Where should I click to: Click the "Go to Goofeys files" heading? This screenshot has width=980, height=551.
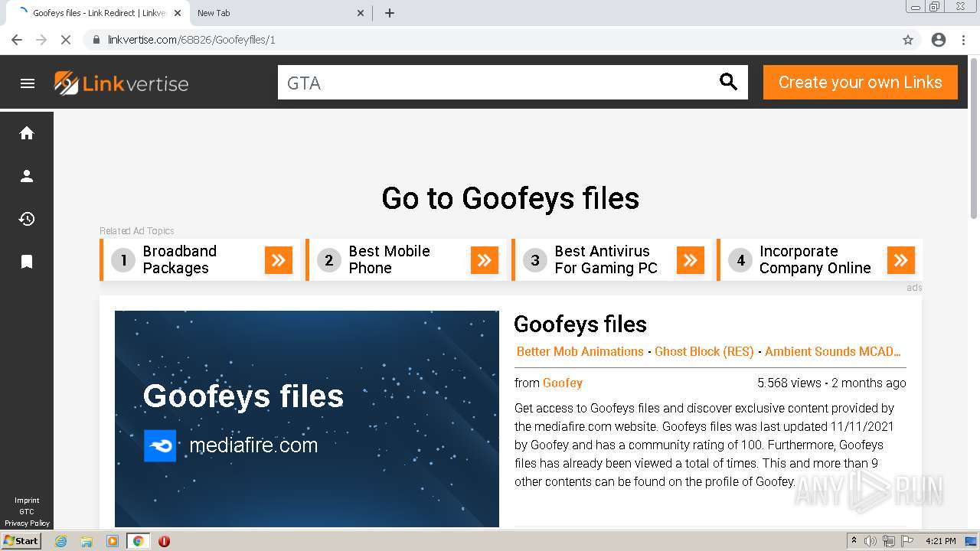[511, 198]
